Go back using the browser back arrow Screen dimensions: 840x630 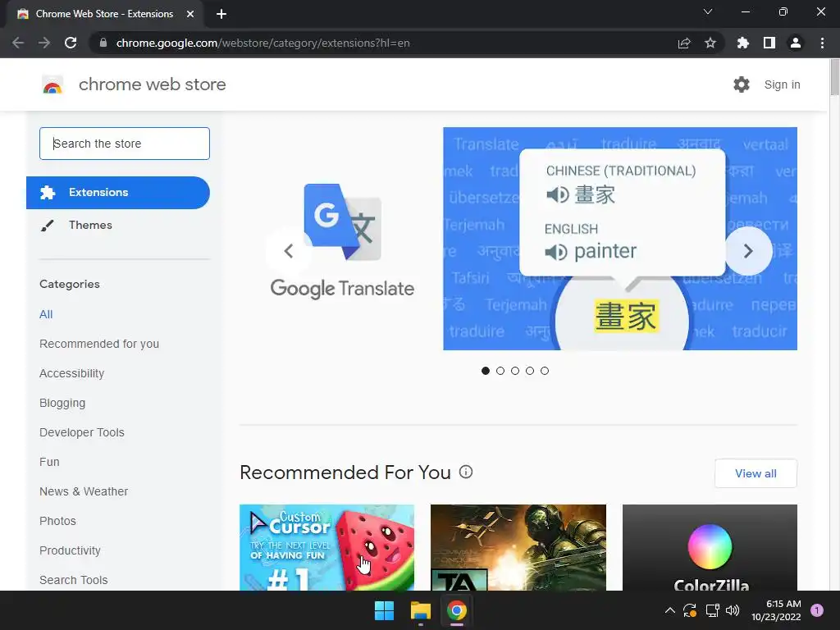click(x=18, y=43)
